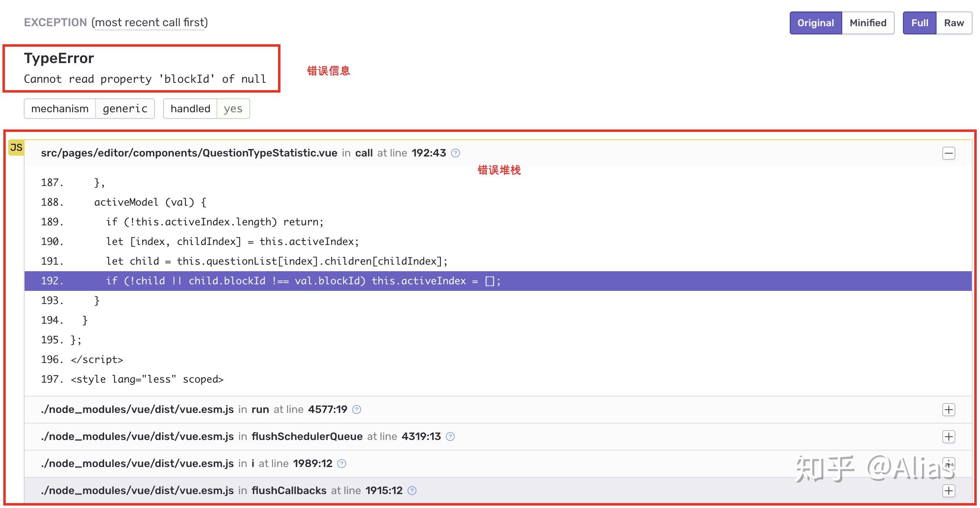The image size is (980, 508).
Task: Click the yellow JS platform badge
Action: point(16,148)
